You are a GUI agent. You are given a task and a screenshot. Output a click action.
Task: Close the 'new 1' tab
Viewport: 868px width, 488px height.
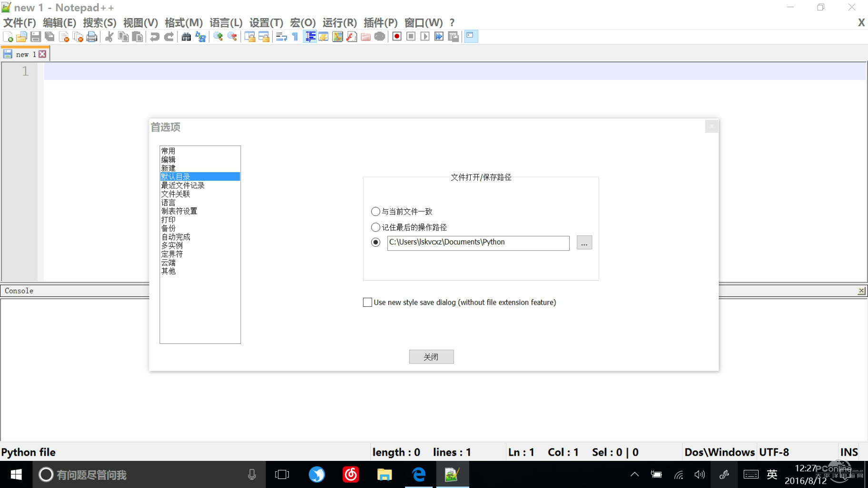pos(42,54)
